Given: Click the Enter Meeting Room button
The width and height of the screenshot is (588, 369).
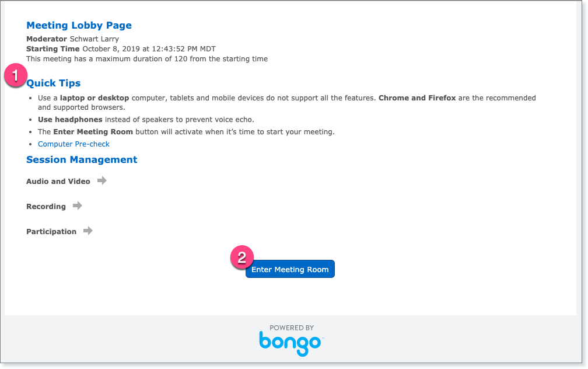Looking at the screenshot, I should tap(290, 269).
